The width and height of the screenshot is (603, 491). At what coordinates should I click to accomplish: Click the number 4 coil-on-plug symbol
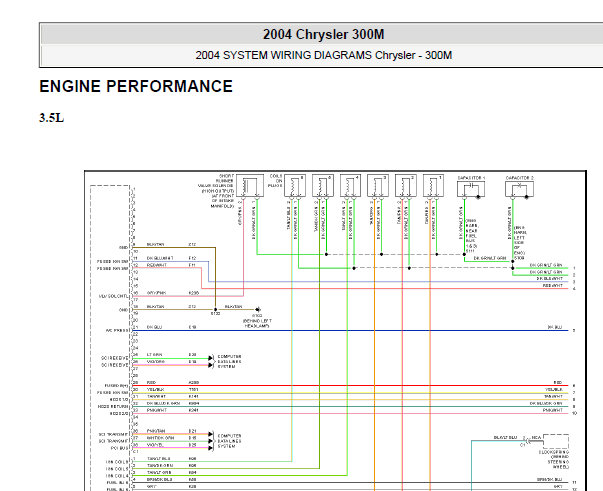coord(350,186)
